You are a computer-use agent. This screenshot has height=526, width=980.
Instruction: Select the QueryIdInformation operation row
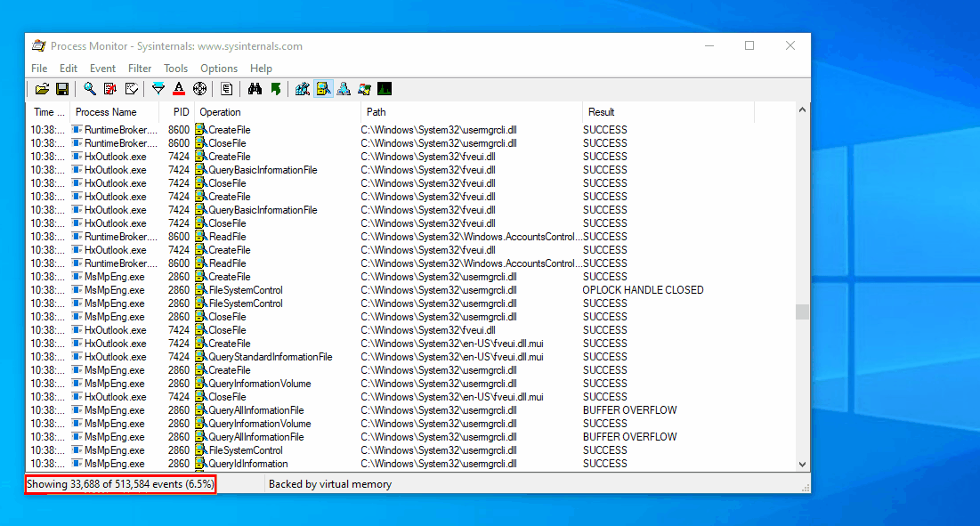pyautogui.click(x=411, y=464)
